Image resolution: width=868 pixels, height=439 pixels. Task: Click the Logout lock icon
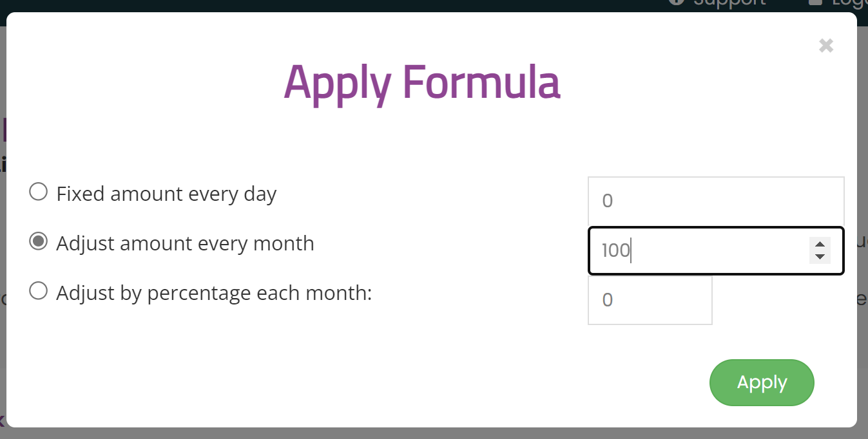(815, 2)
